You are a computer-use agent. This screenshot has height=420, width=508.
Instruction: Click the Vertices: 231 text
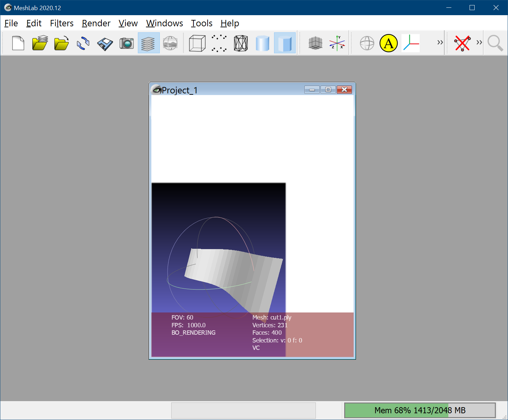point(270,325)
